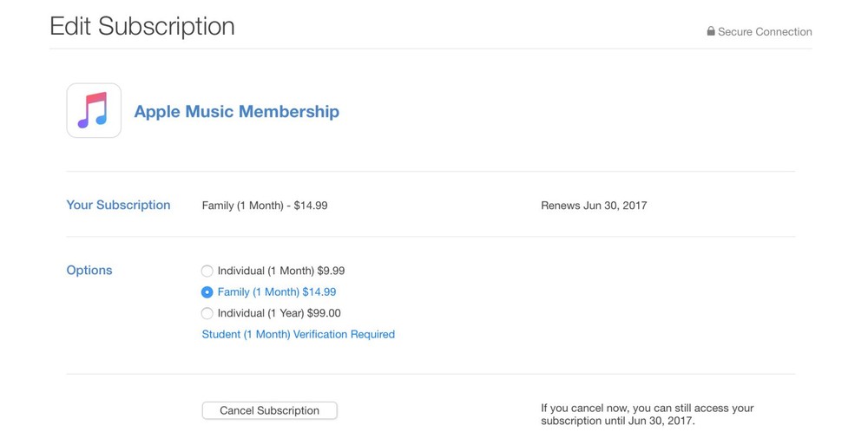Image resolution: width=868 pixels, height=445 pixels.
Task: Click the Options section label
Action: (x=89, y=270)
